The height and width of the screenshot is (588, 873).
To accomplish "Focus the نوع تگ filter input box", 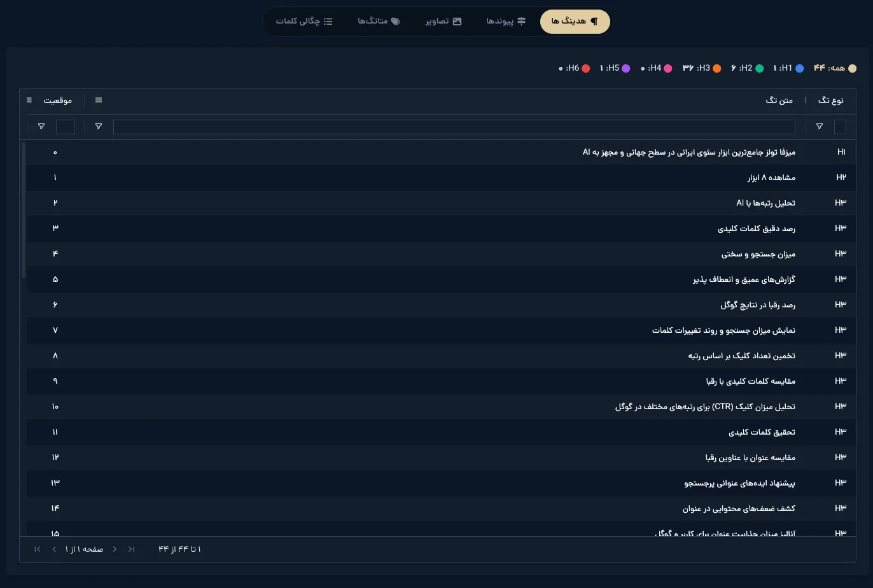I will [x=840, y=127].
